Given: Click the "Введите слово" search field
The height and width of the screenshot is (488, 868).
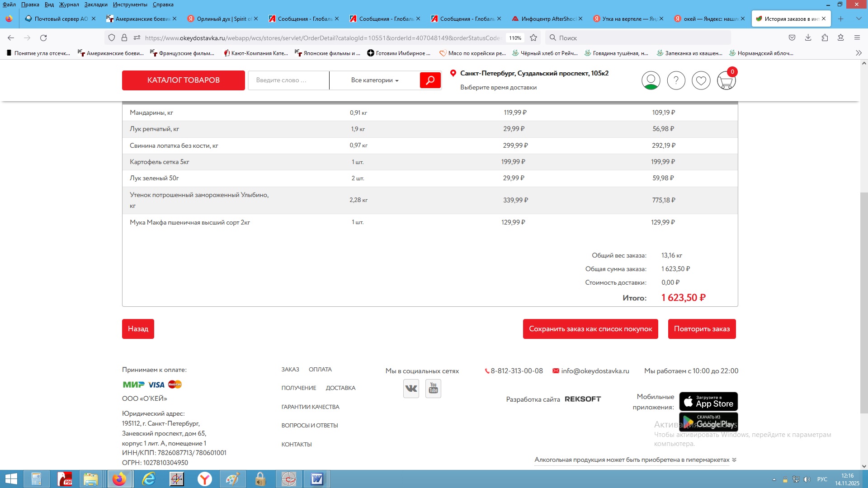Looking at the screenshot, I should tap(288, 80).
